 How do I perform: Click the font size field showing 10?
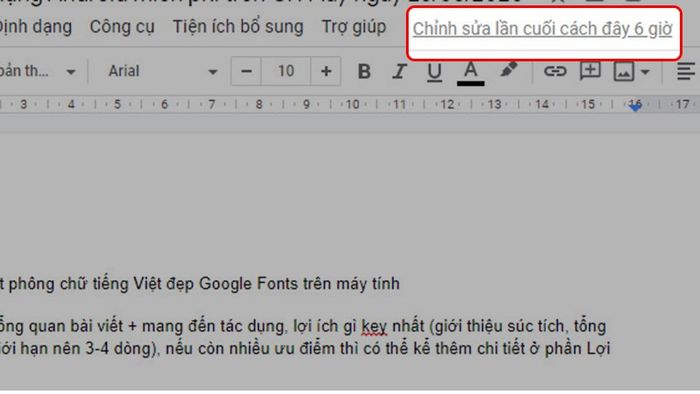click(x=286, y=71)
